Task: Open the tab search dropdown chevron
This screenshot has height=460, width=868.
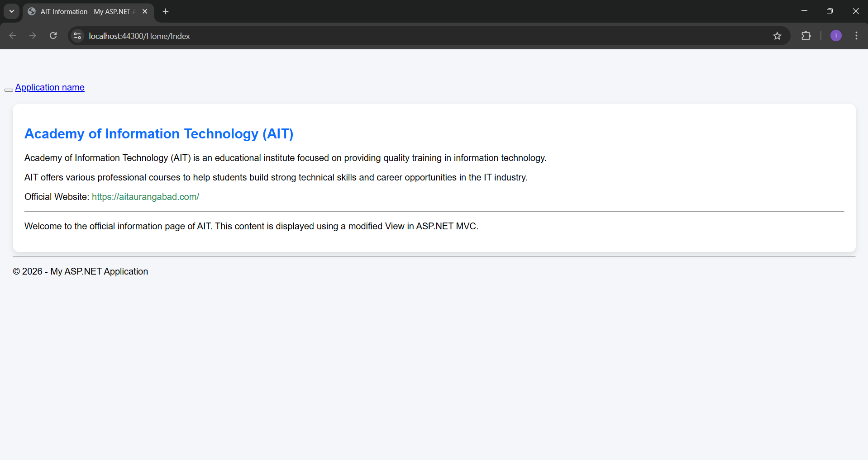Action: (12, 11)
